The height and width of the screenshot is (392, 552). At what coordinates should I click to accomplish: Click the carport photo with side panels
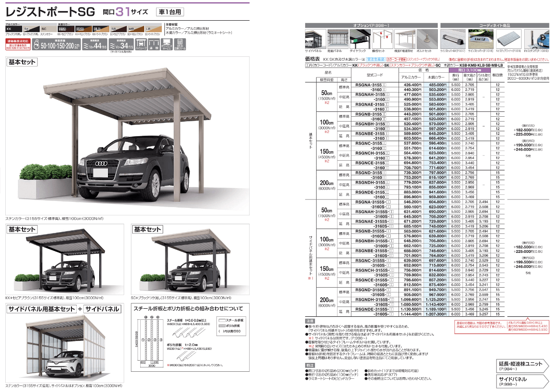tap(64, 344)
